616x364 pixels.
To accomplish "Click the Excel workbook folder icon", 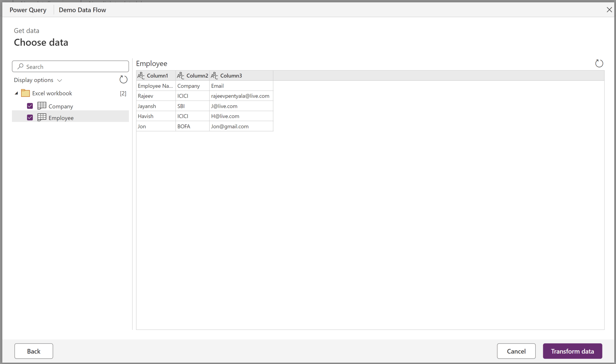I will click(x=25, y=93).
